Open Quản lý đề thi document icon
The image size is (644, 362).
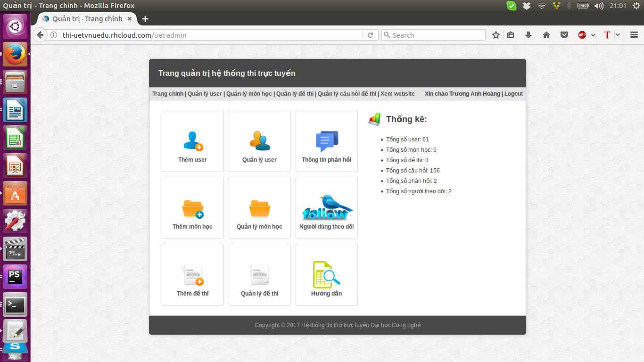[x=260, y=275]
